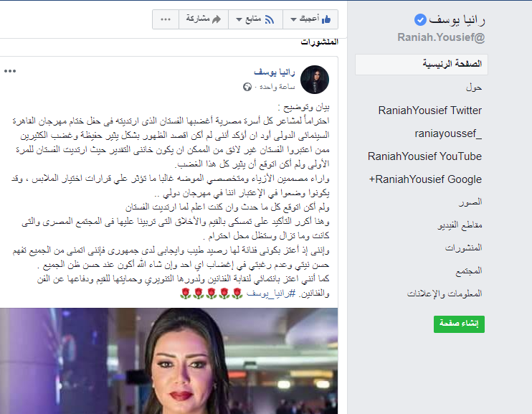Open the post's three-dots options menu
Viewport: 532px width, 414px height.
tap(10, 71)
